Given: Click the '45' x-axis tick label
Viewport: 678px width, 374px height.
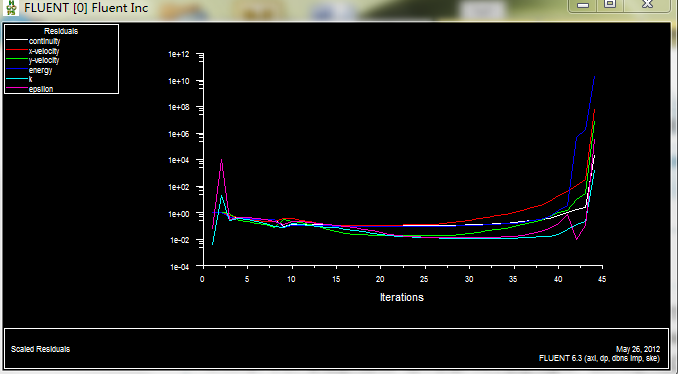Looking at the screenshot, I should pyautogui.click(x=602, y=279).
